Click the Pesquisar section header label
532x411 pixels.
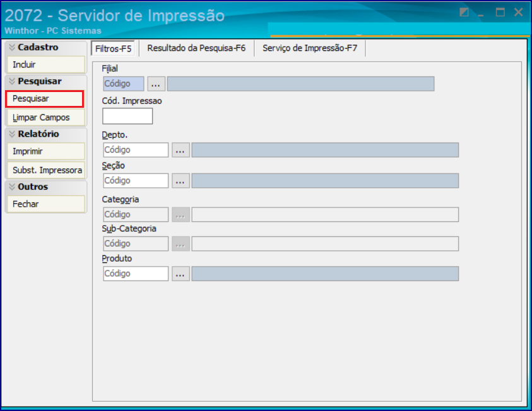coord(40,81)
